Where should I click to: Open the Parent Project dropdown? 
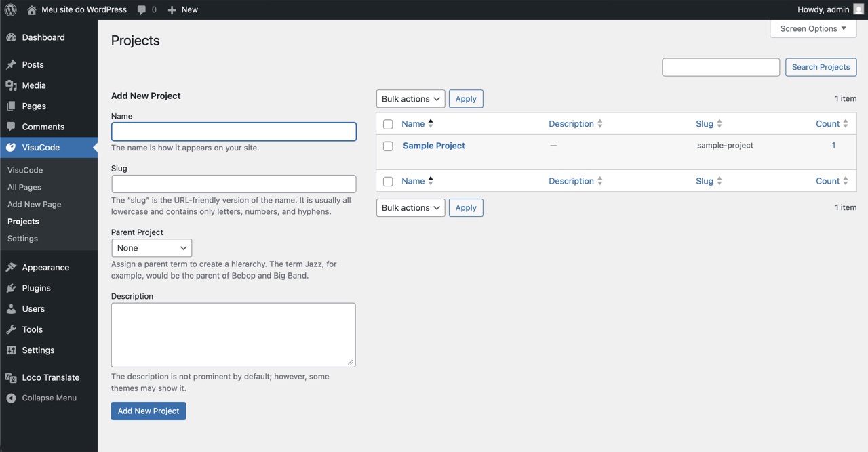tap(151, 248)
